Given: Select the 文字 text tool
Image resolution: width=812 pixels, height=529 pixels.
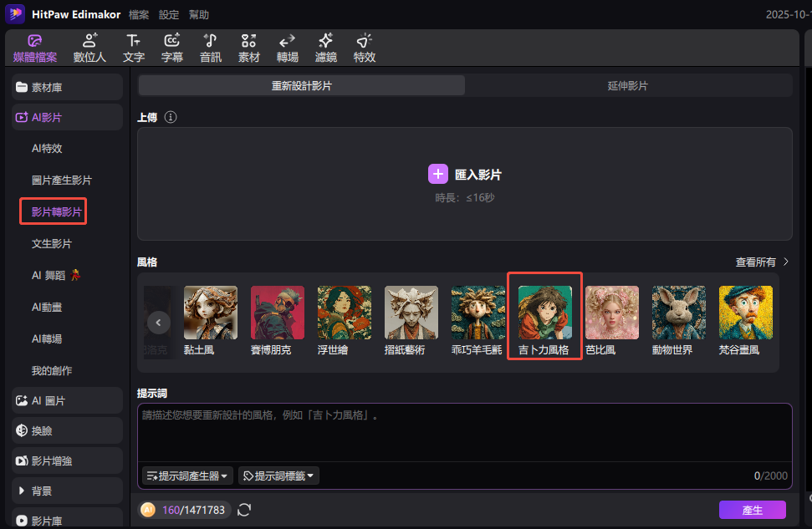Looking at the screenshot, I should 134,48.
